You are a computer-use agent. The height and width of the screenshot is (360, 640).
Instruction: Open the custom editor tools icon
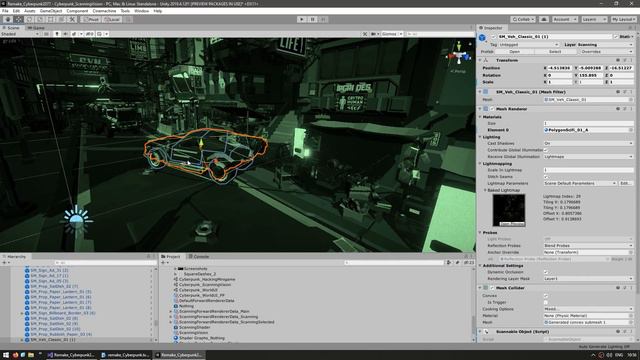(x=72, y=19)
